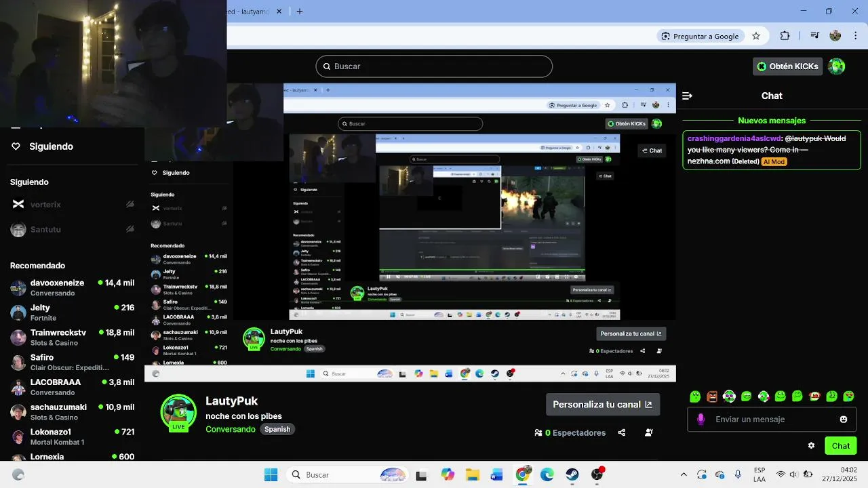868x488 pixels.
Task: Click the offline icon next to vorterix
Action: click(130, 205)
